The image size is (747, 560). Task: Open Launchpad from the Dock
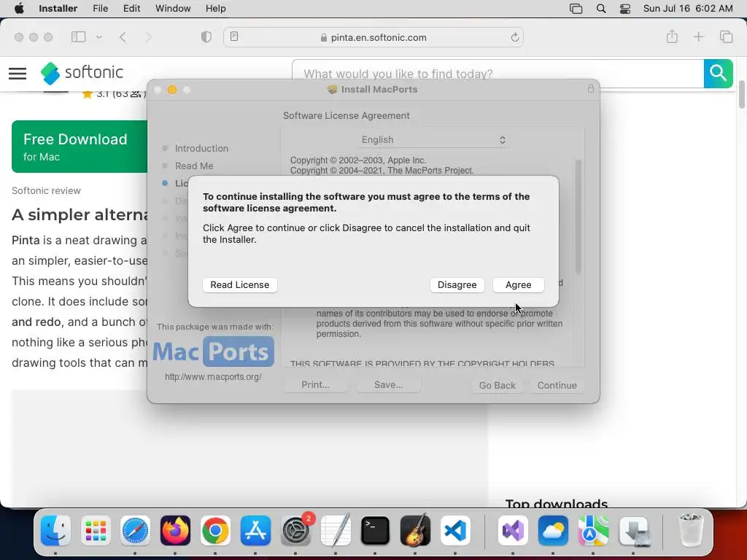[x=96, y=530]
